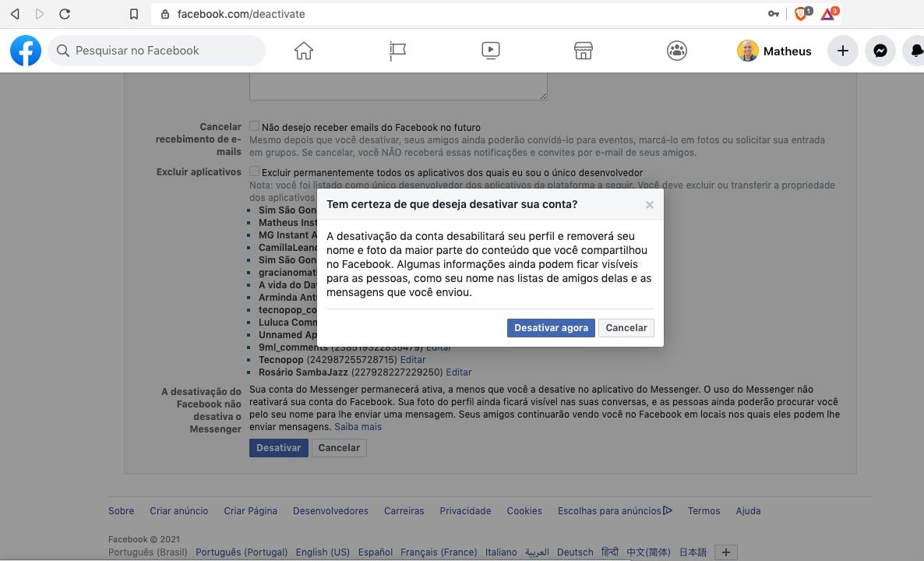Click inside the explanation text area
Image resolution: width=924 pixels, height=561 pixels.
tap(398, 86)
